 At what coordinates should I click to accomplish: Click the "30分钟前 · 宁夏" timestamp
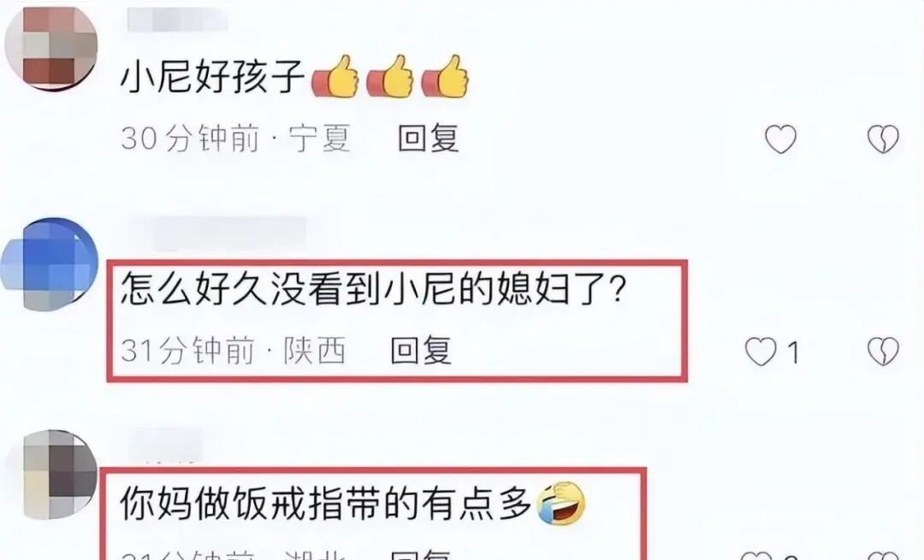coord(236,139)
